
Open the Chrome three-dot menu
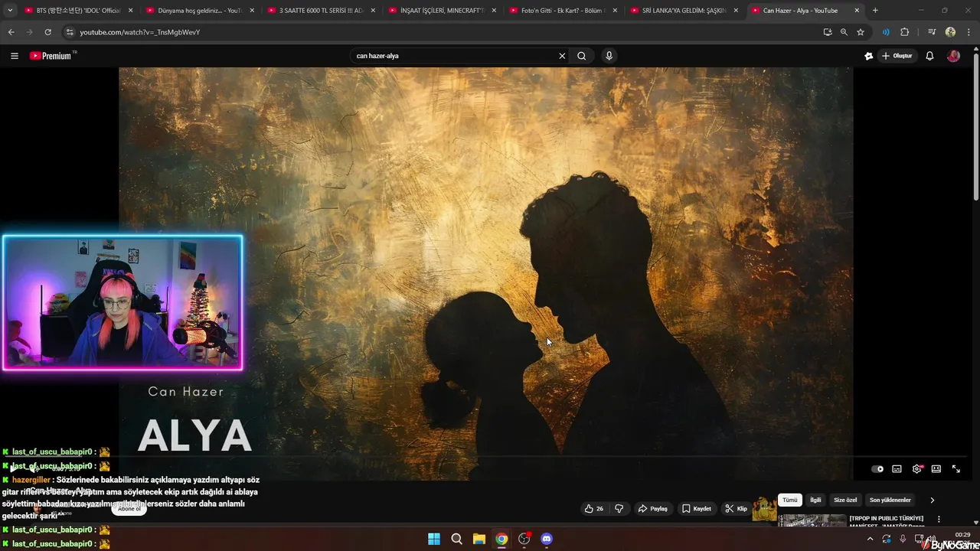968,32
